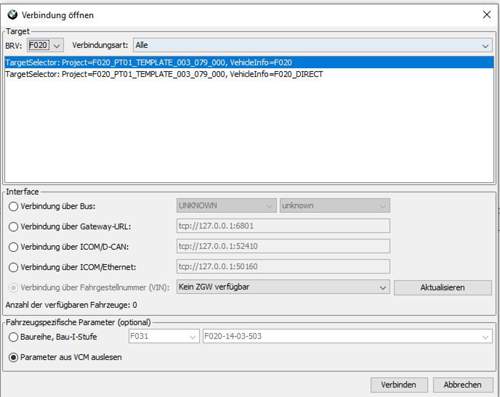The image size is (500, 397).
Task: Select Baureihe, Bau-I-Stufe radio button
Action: 13,337
